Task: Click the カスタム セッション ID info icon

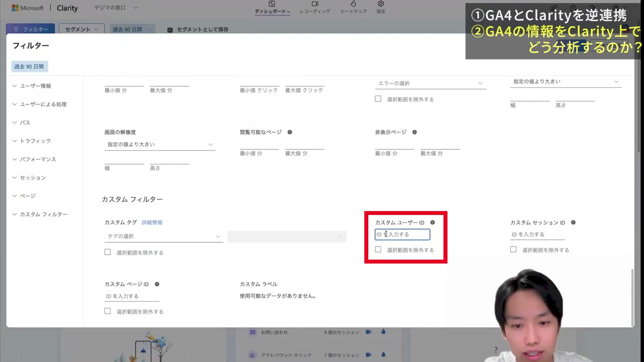Action: (573, 222)
